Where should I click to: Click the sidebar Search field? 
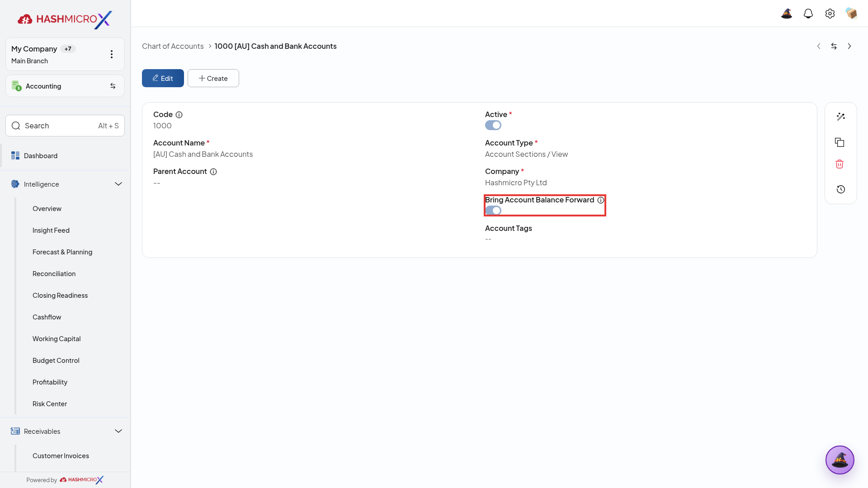65,126
